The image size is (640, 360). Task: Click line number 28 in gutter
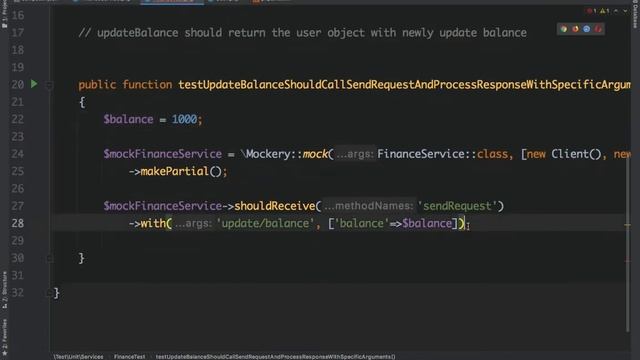pyautogui.click(x=18, y=224)
